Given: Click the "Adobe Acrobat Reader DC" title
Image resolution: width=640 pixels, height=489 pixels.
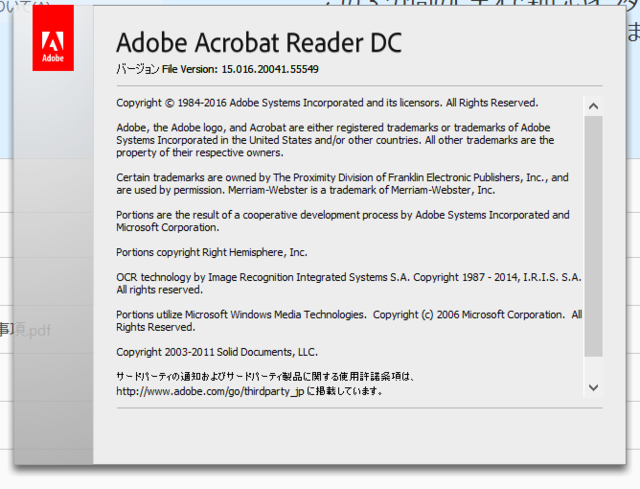Looking at the screenshot, I should pos(259,43).
